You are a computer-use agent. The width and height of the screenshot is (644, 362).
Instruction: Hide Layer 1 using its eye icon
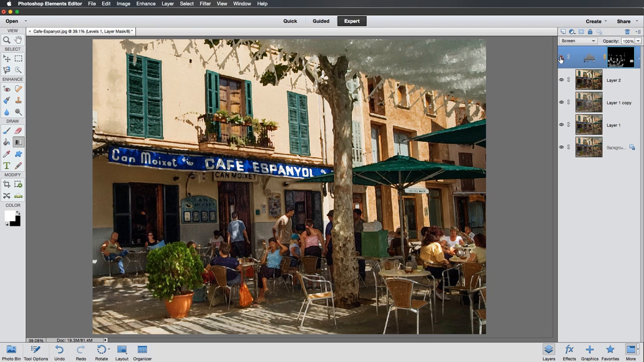pyautogui.click(x=561, y=125)
